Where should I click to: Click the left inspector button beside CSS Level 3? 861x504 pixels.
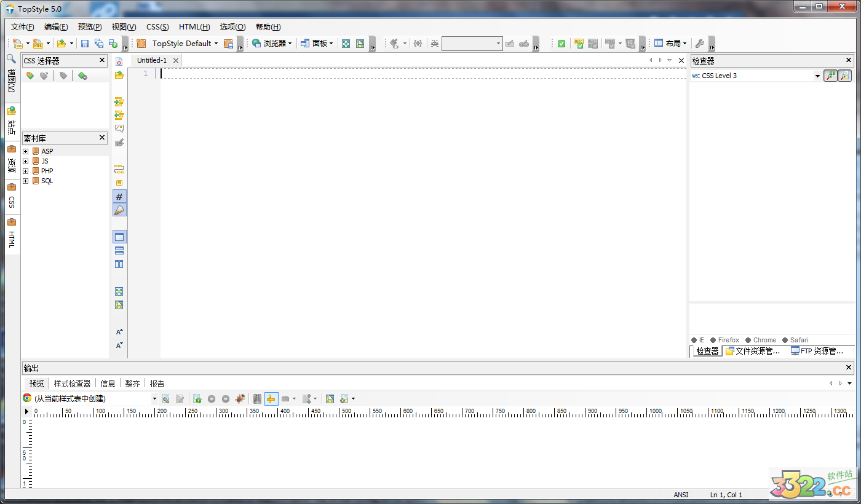click(x=831, y=76)
